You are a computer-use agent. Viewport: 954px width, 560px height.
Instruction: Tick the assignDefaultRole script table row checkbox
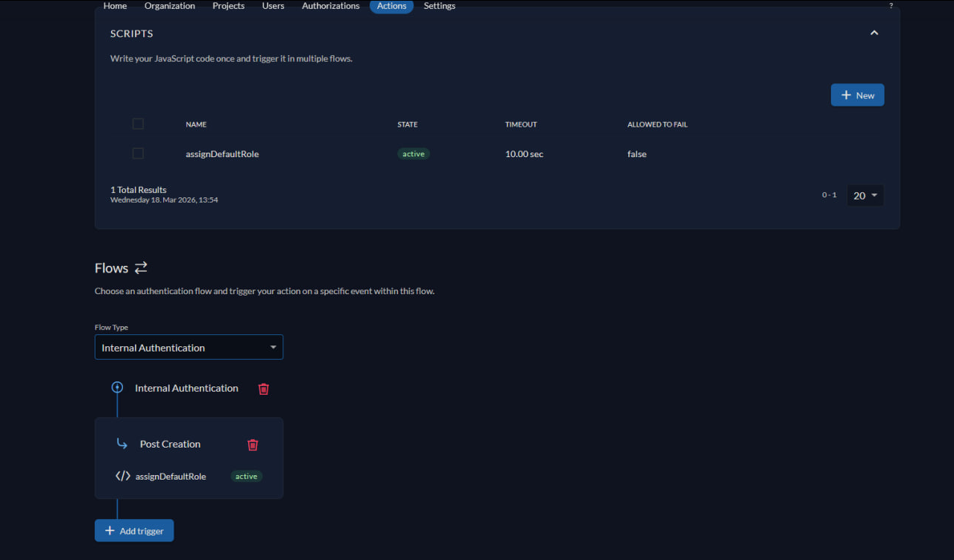pyautogui.click(x=138, y=153)
